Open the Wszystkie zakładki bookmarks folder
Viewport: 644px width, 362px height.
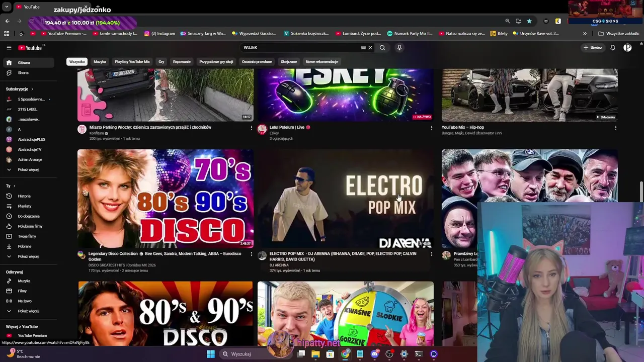click(619, 34)
